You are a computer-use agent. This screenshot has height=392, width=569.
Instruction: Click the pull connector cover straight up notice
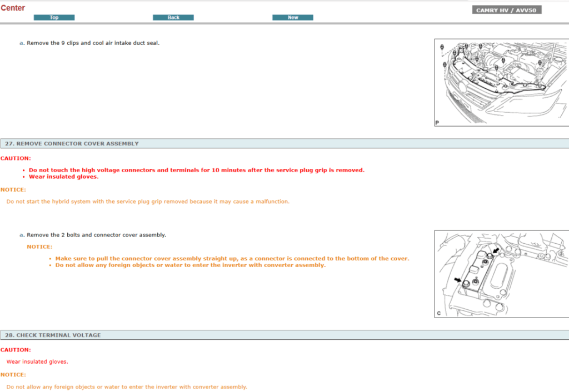(232, 259)
